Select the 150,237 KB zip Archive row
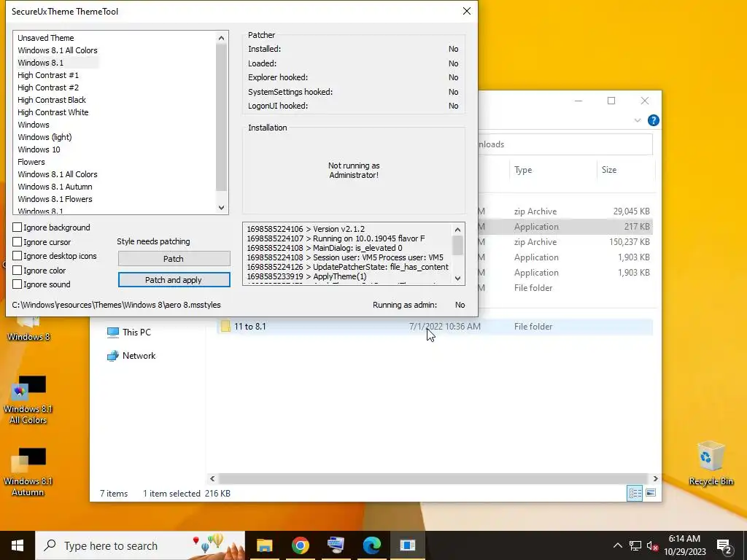This screenshot has height=560, width=747. point(567,242)
